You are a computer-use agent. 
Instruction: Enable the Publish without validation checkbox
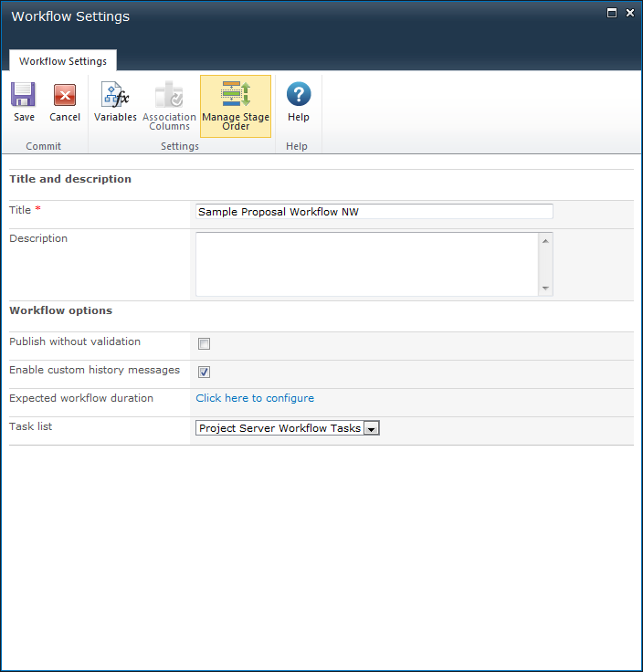(x=205, y=344)
